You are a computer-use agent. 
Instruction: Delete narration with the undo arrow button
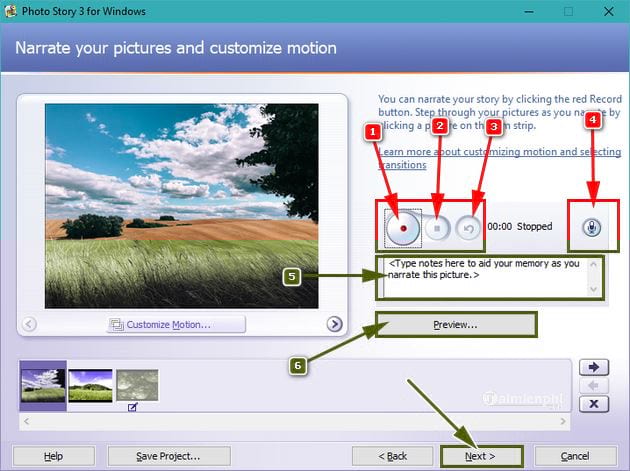[468, 228]
